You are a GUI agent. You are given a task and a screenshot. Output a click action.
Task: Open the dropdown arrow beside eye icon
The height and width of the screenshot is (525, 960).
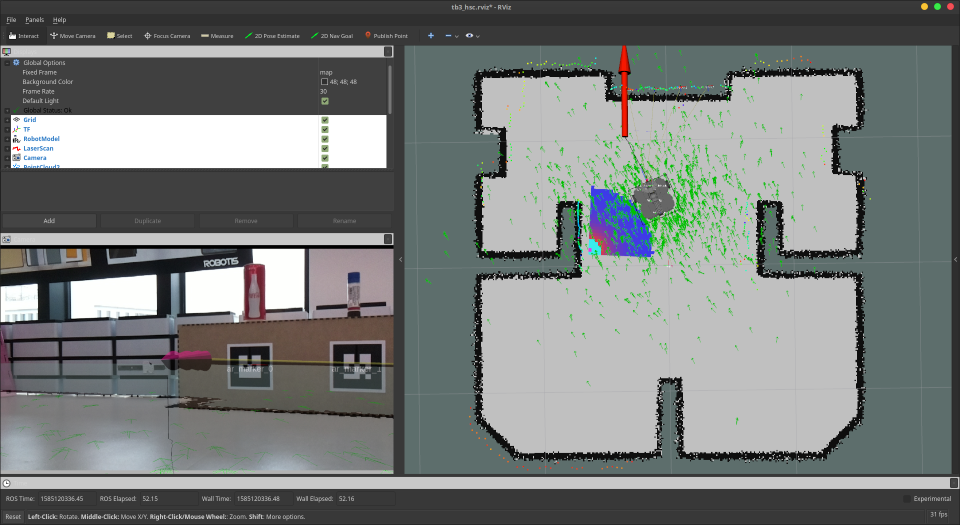tap(478, 36)
